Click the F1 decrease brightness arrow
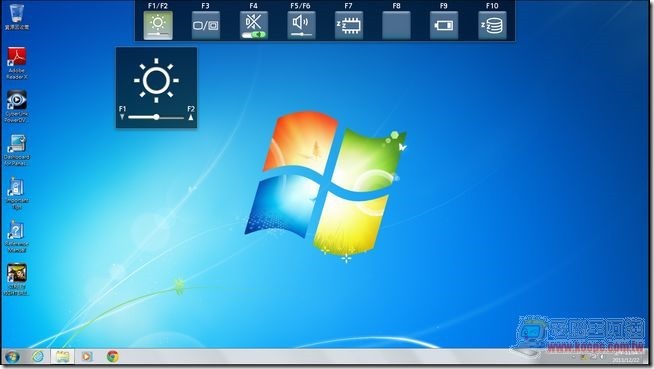This screenshot has height=369, width=654. click(122, 117)
